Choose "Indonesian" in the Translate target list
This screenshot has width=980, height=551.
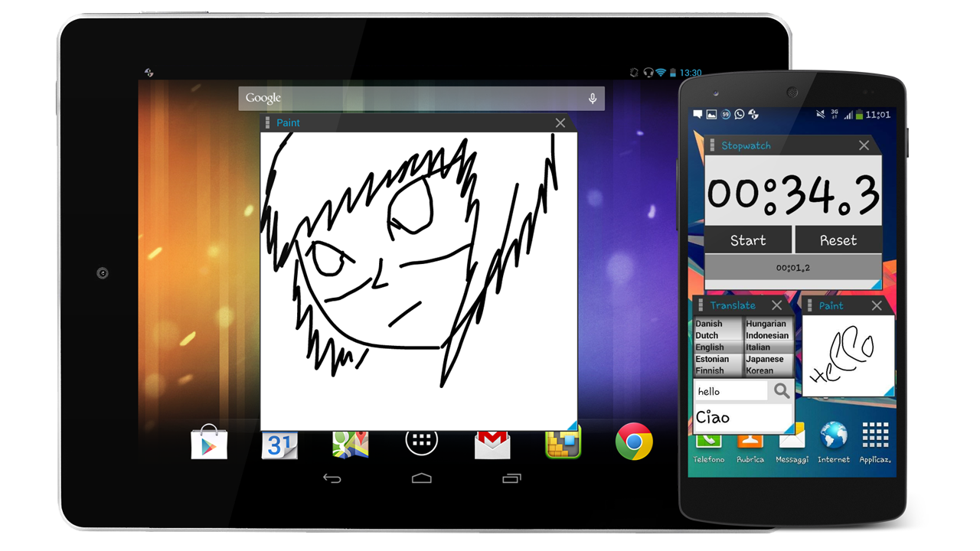click(768, 335)
